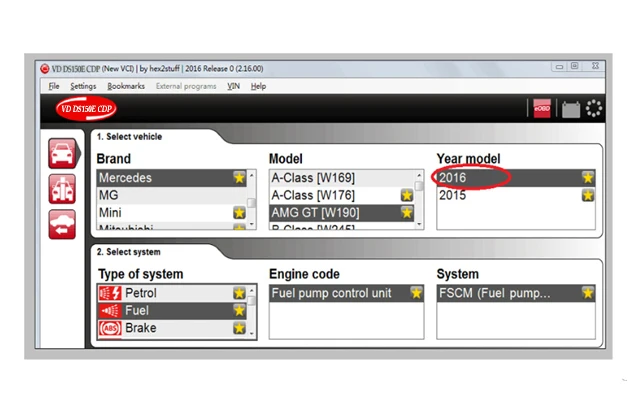Open the External programs menu
The image size is (640, 418).
(x=186, y=86)
